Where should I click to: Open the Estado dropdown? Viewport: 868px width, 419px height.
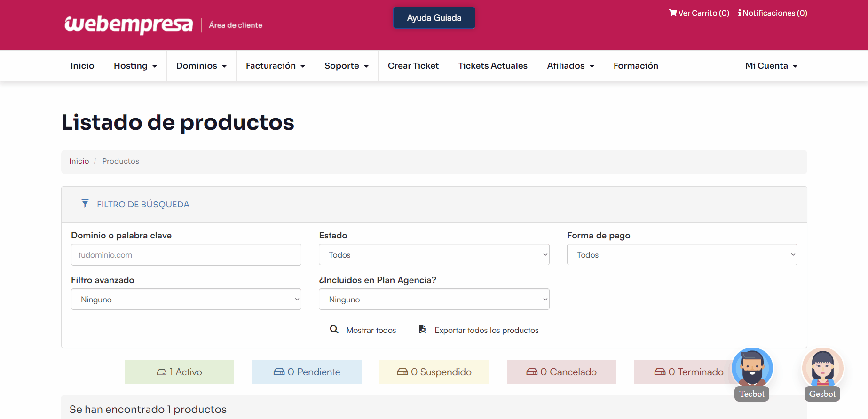pyautogui.click(x=434, y=255)
